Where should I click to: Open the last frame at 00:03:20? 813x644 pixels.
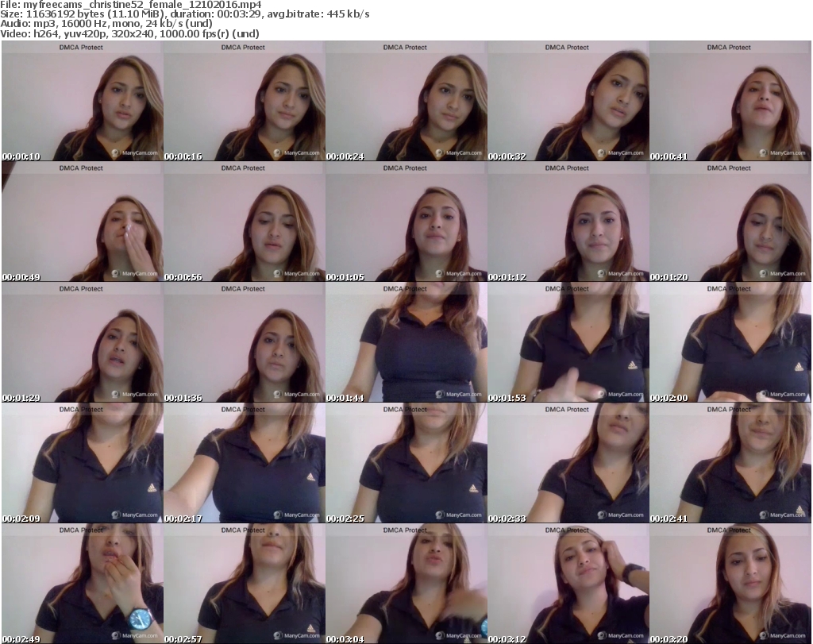730,584
